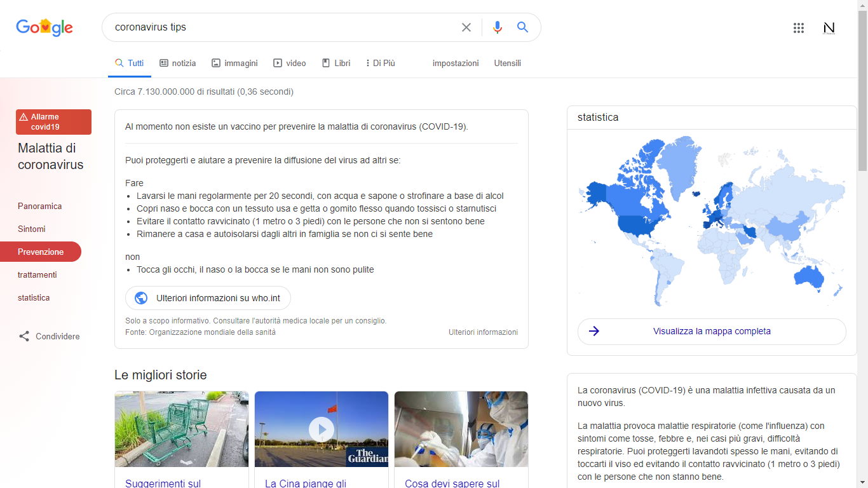Play the Guardian video thumbnail
Screen dimensions: 868x488
pyautogui.click(x=322, y=430)
